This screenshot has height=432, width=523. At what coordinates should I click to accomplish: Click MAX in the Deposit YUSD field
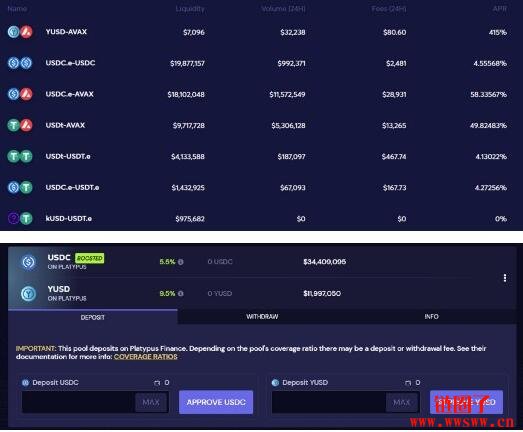click(x=402, y=402)
